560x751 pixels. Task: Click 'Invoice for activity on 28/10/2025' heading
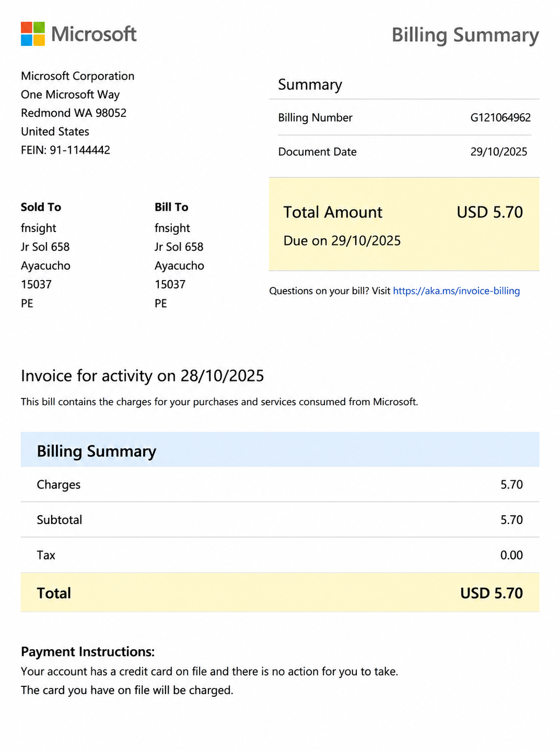(142, 376)
